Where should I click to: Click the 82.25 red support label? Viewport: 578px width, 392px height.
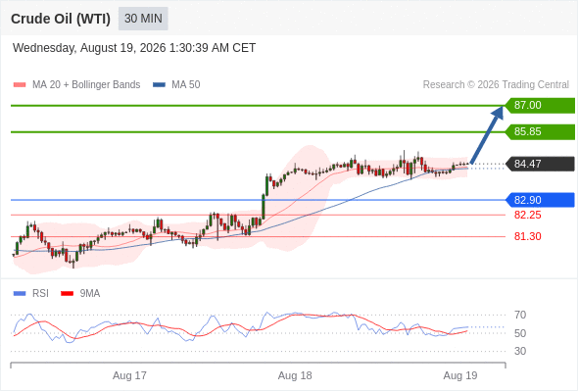coord(527,215)
